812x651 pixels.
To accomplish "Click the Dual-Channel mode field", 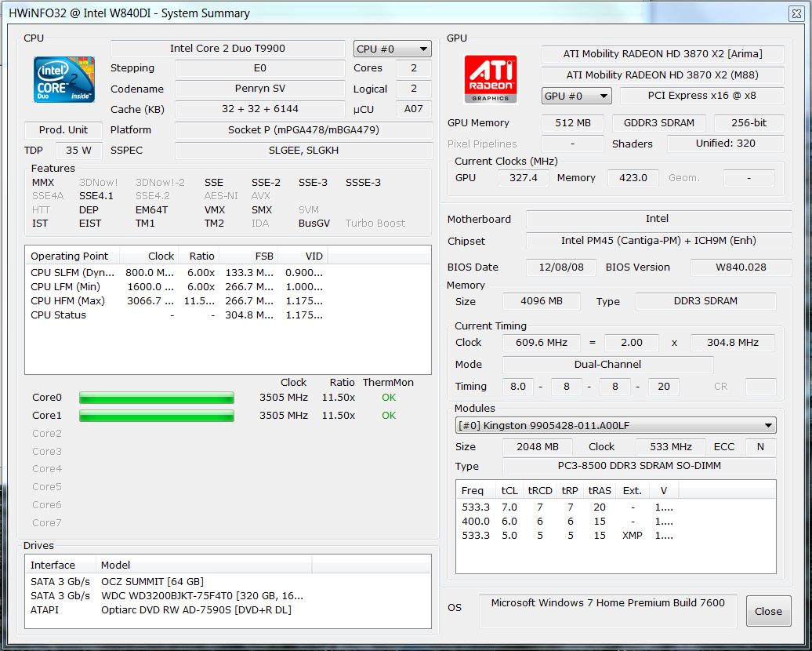I will click(608, 365).
